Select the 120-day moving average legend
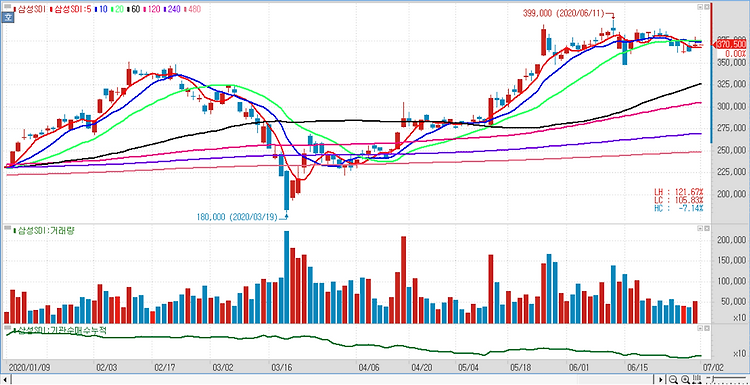Viewport: 750px width, 385px height. pos(153,9)
